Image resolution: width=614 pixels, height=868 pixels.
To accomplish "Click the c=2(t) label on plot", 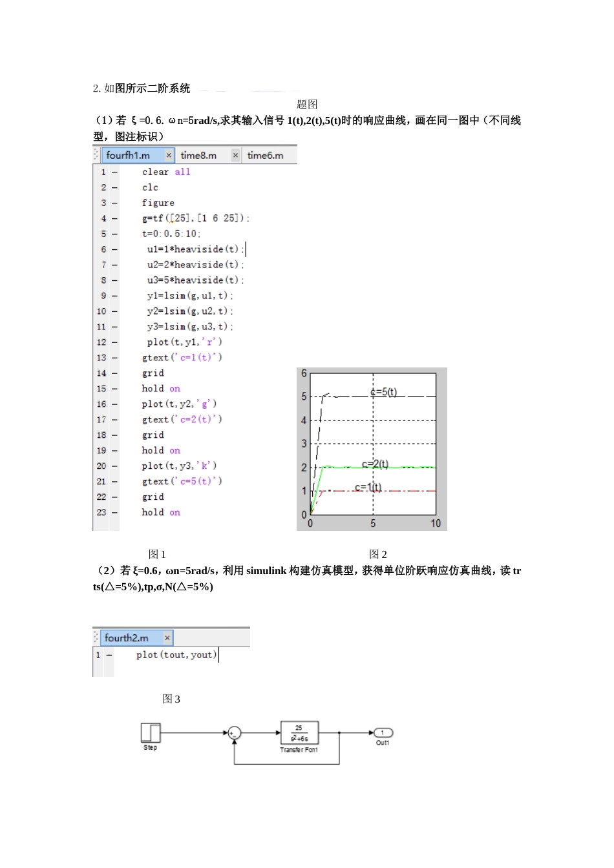I will pos(376,464).
